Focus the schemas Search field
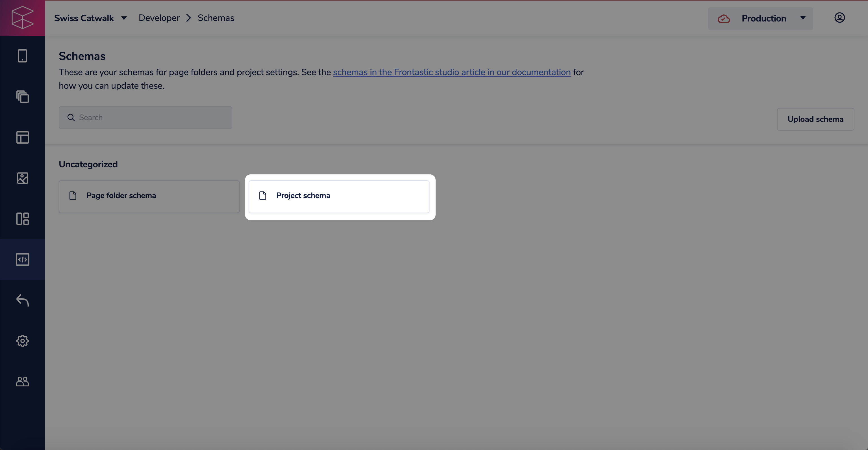The height and width of the screenshot is (450, 868). pyautogui.click(x=146, y=118)
